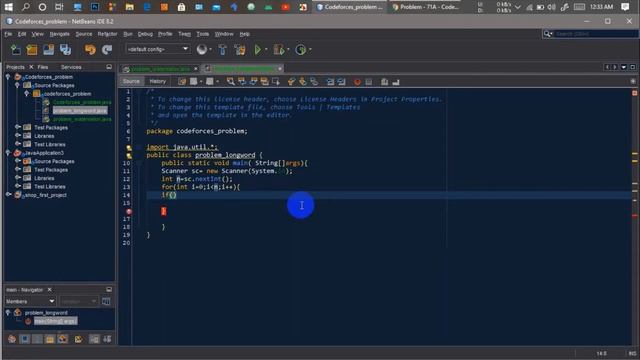The image size is (640, 360).
Task: Switch to History view button
Action: 158,82
